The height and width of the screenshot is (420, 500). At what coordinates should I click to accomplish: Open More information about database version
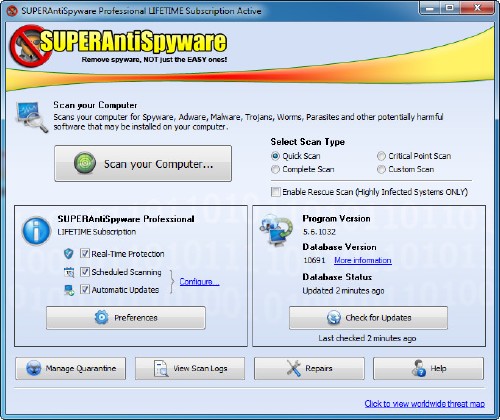363,260
